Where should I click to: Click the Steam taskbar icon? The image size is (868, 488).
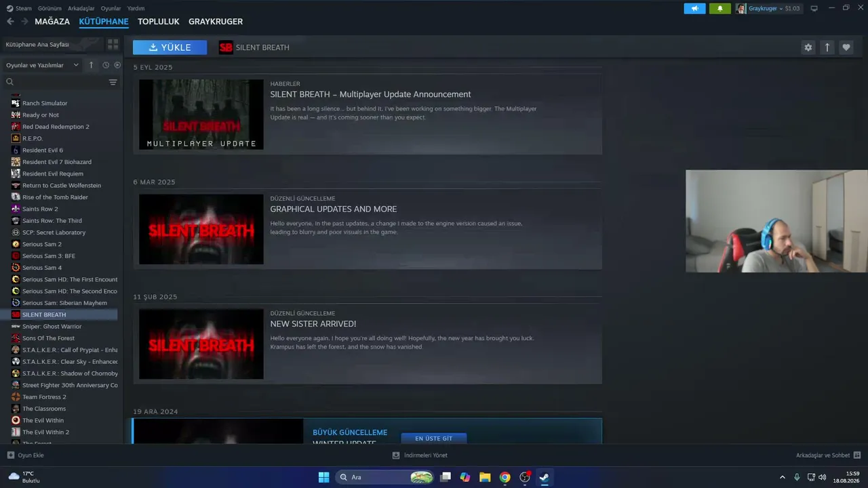coord(544,477)
